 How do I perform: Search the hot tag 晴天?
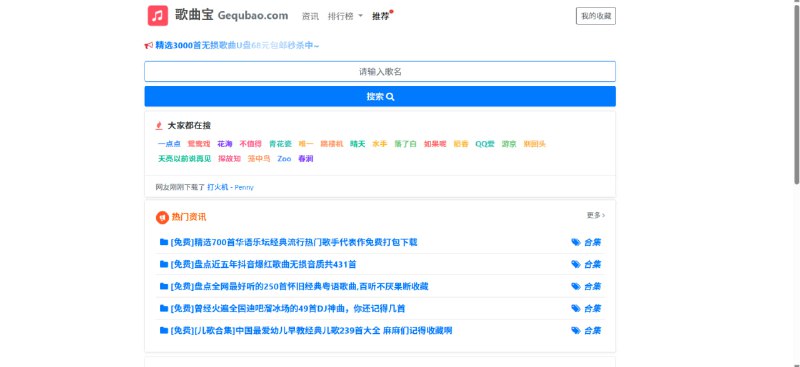click(x=357, y=144)
